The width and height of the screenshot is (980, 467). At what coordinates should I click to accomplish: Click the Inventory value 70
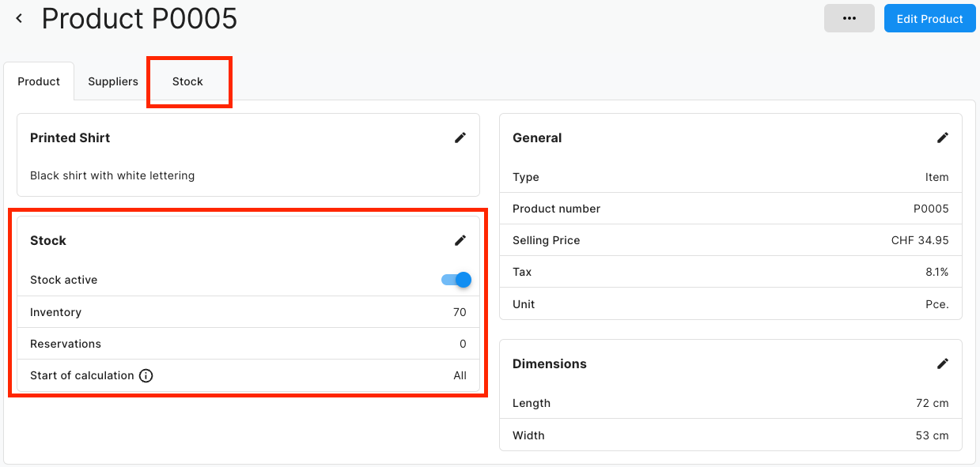[460, 312]
